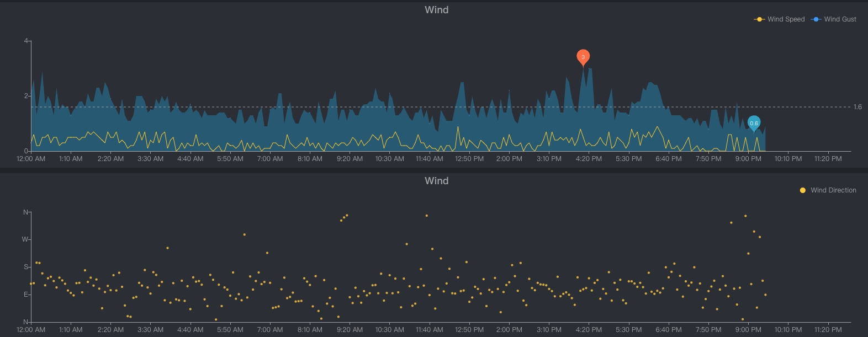Click the E label on the direction axis
This screenshot has width=868, height=337.
pos(25,295)
